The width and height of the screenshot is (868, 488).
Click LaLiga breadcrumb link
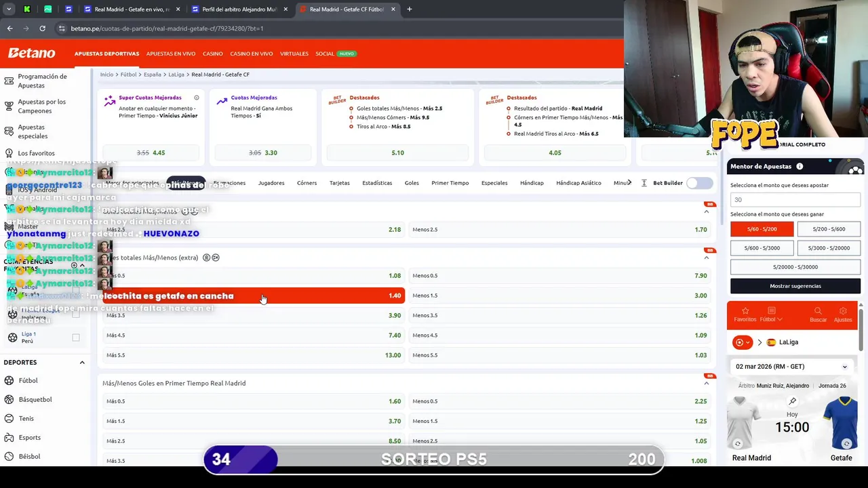coord(176,75)
